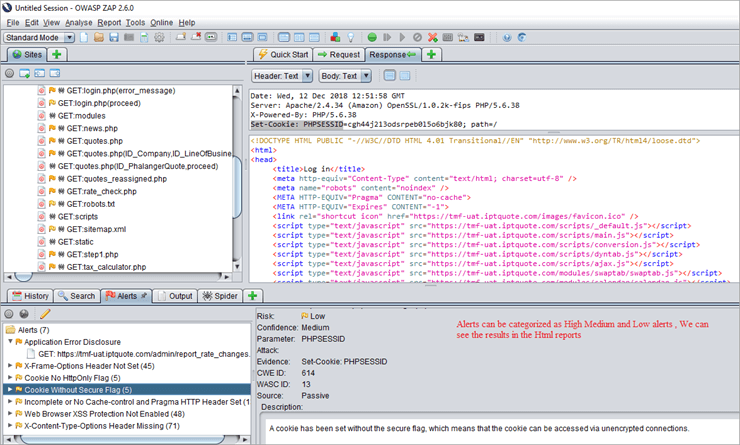The width and height of the screenshot is (740, 445).
Task: Open the Standard Mode dropdown
Action: pos(38,37)
